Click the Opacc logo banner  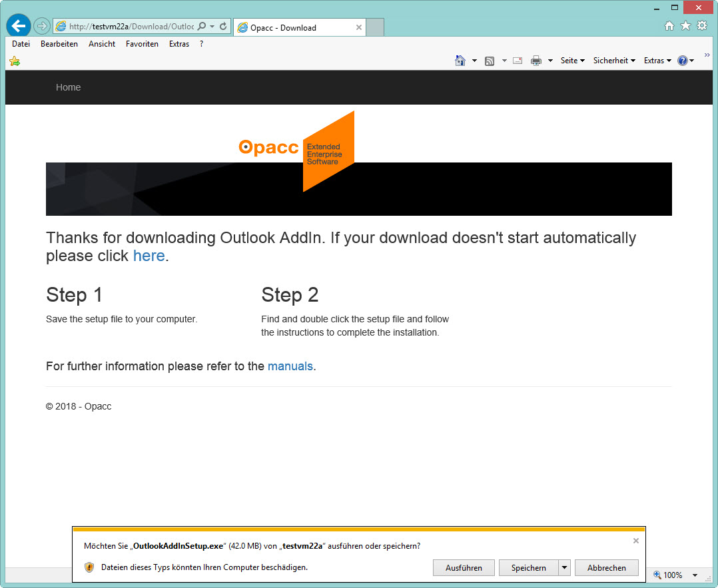296,151
